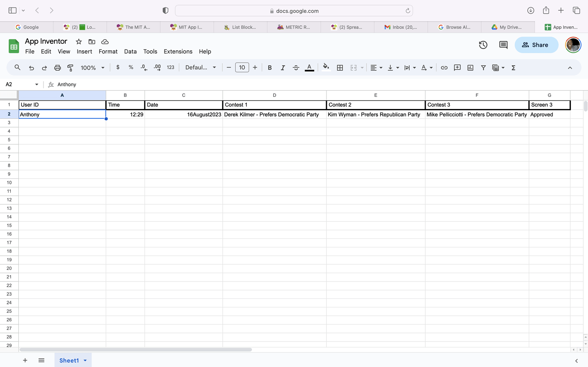Click the Share button
588x367 pixels.
click(536, 45)
